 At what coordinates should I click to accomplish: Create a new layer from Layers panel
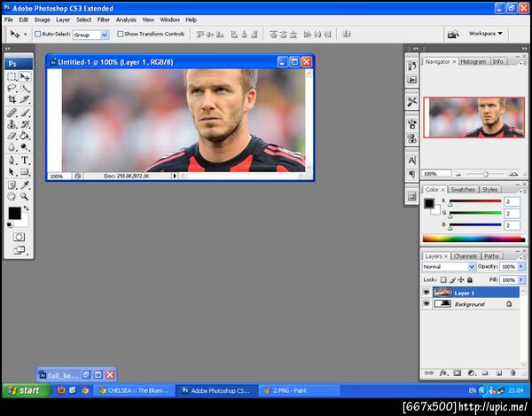(x=498, y=373)
